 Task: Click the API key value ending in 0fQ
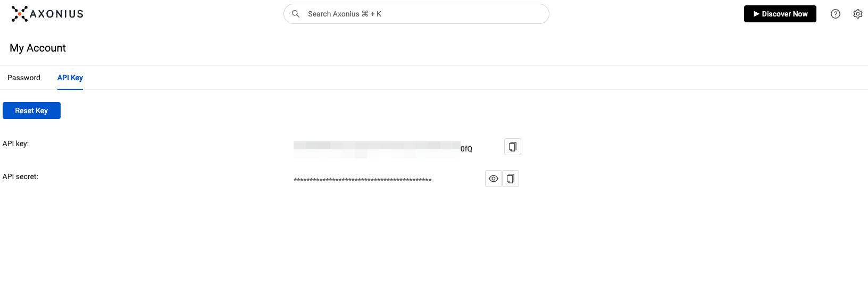click(466, 149)
